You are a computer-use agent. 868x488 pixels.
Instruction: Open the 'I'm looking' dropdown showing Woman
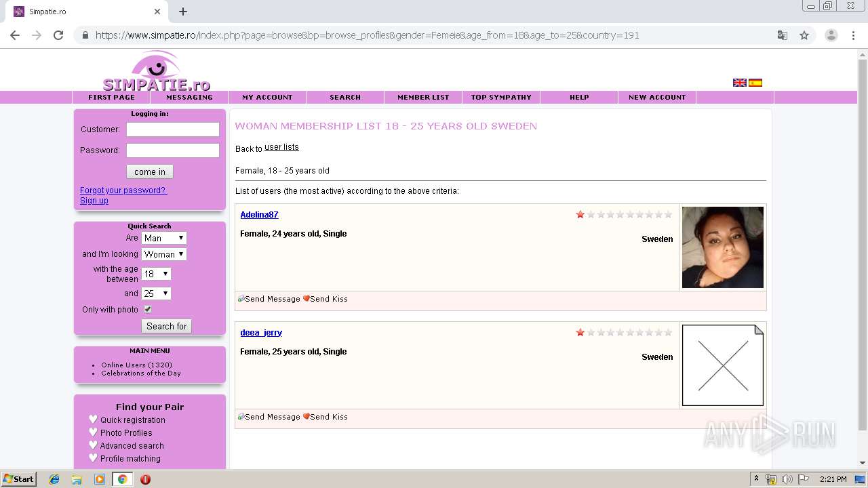pyautogui.click(x=163, y=254)
